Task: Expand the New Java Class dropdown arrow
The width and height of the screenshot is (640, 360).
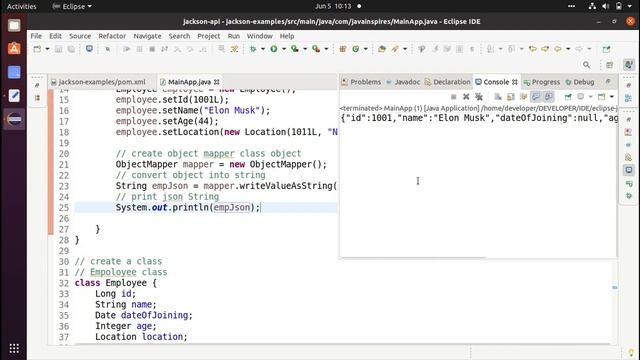Action: pos(366,49)
